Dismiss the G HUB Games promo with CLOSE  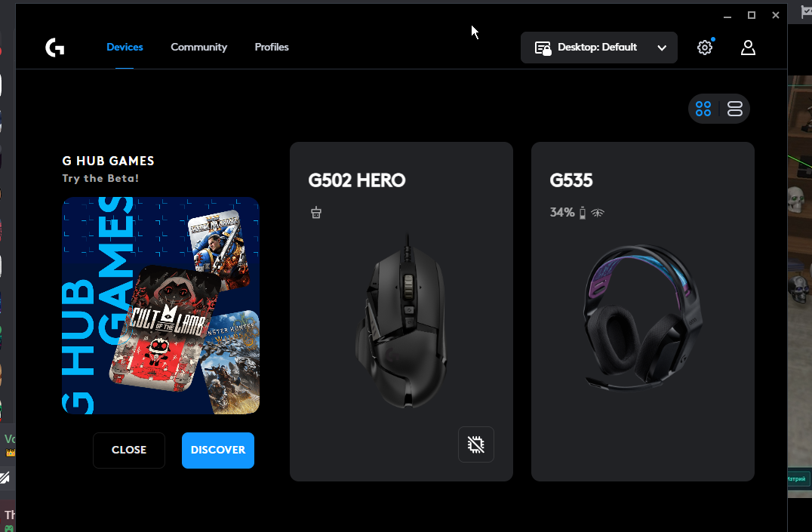pyautogui.click(x=129, y=451)
